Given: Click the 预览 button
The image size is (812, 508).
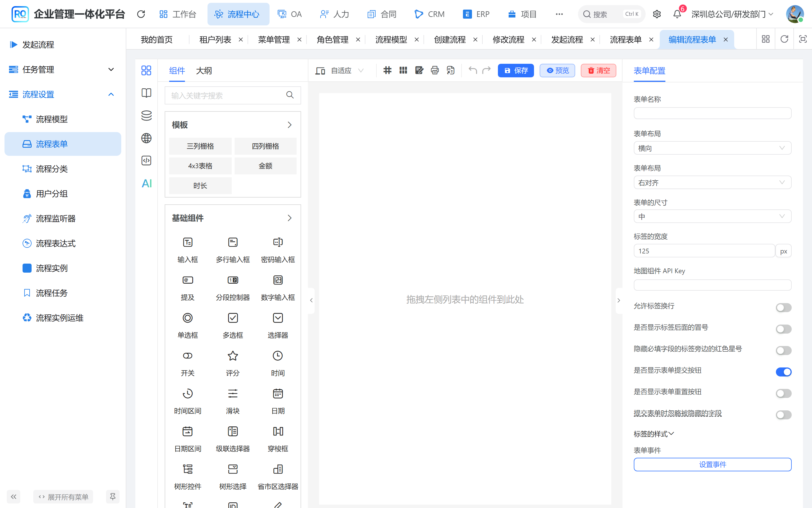Looking at the screenshot, I should coord(557,71).
